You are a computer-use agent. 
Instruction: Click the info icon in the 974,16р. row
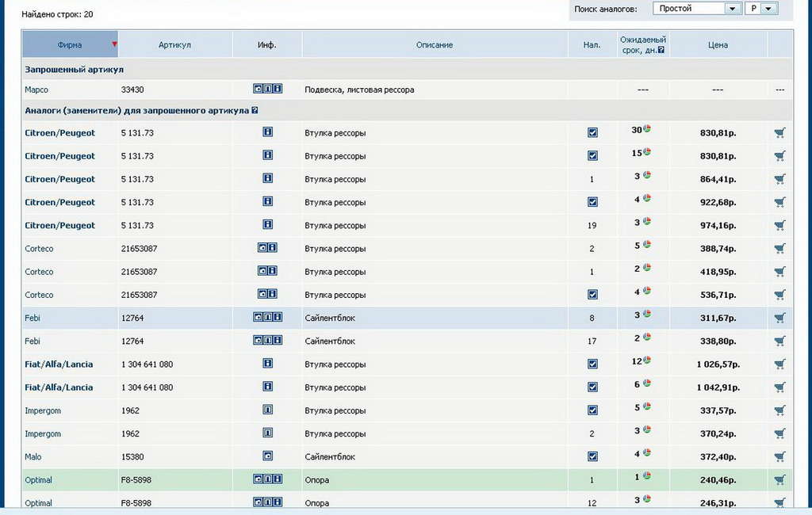click(x=267, y=225)
